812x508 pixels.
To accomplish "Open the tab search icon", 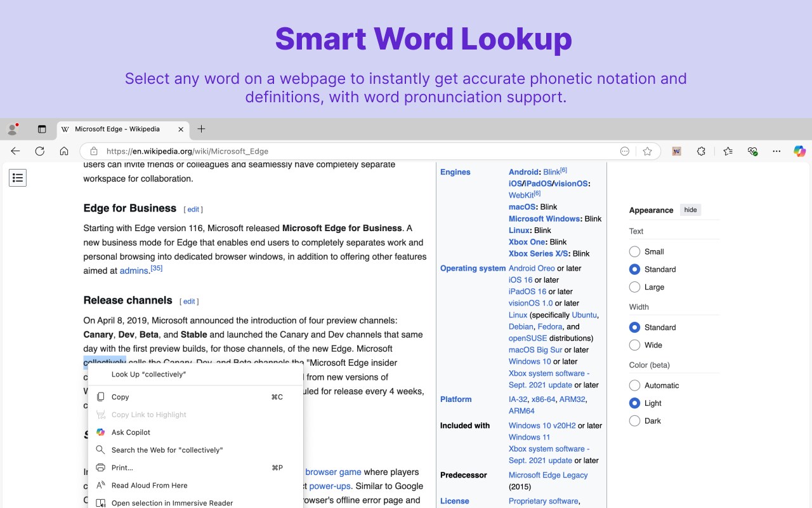I will click(x=42, y=128).
